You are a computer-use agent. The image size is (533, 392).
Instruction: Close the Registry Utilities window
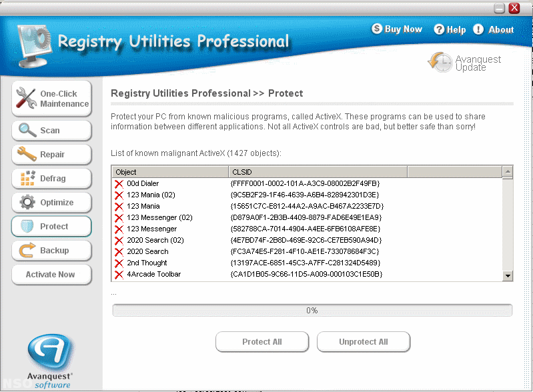[x=514, y=8]
